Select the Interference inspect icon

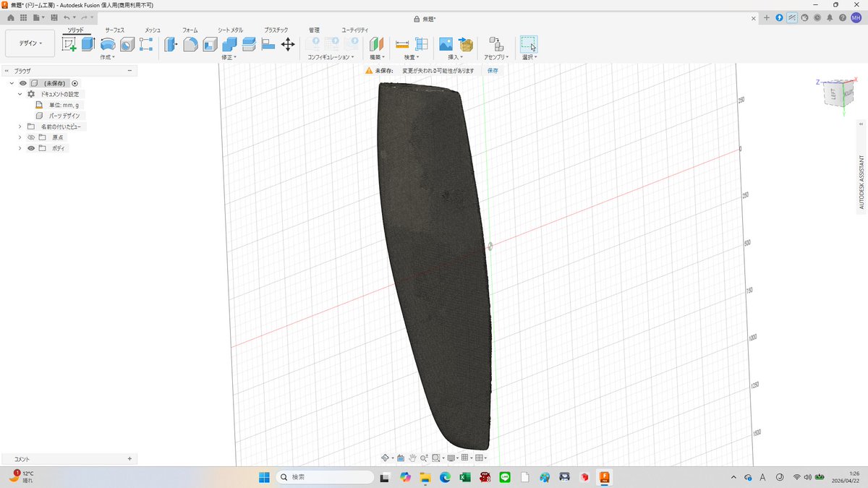pos(422,44)
